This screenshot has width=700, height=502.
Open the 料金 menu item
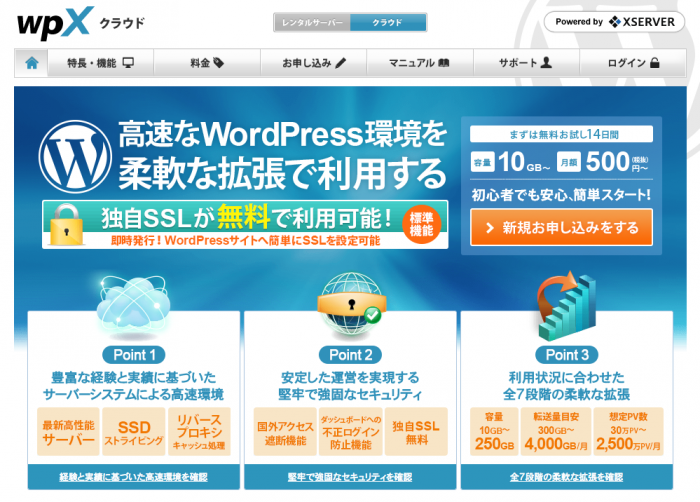pos(207,63)
